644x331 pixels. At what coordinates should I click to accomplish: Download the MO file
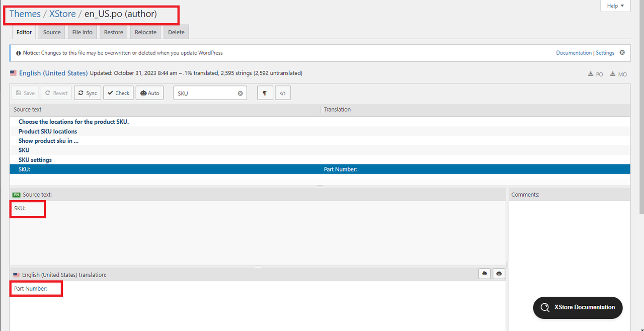619,74
